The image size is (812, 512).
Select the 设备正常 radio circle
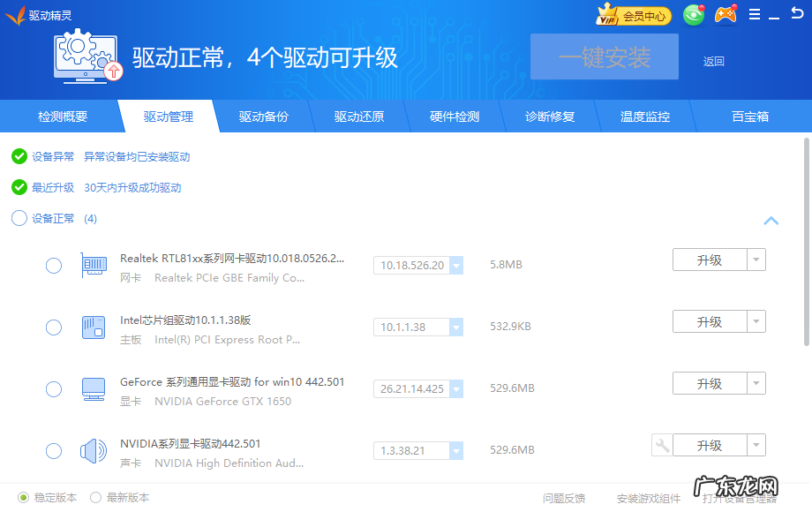pyautogui.click(x=19, y=218)
